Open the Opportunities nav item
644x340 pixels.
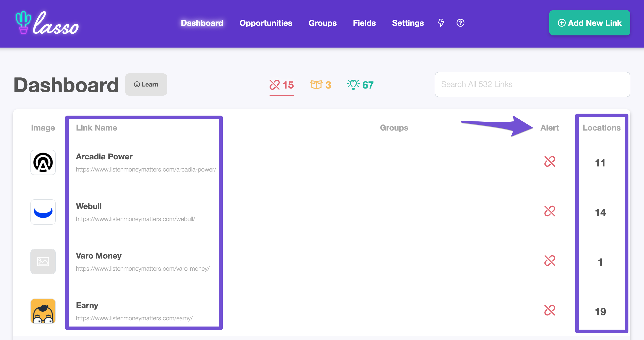pyautogui.click(x=266, y=23)
